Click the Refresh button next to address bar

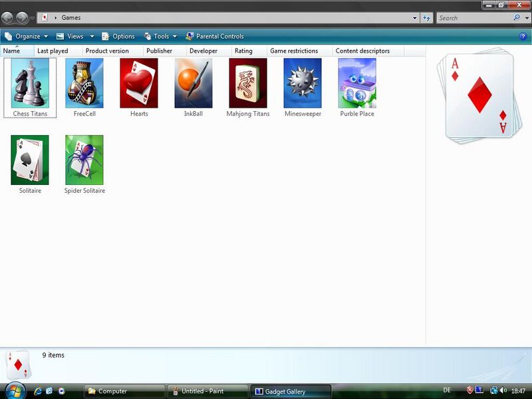pyautogui.click(x=426, y=18)
